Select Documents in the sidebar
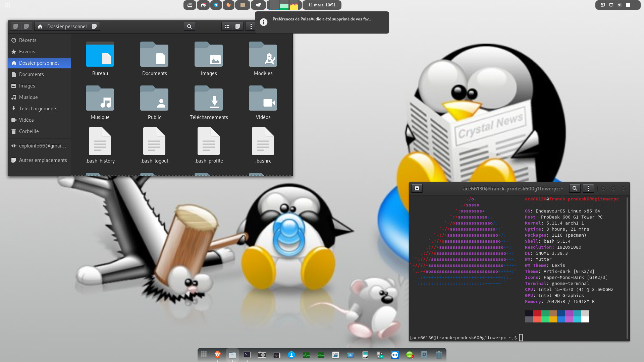The height and width of the screenshot is (362, 644). [39, 74]
